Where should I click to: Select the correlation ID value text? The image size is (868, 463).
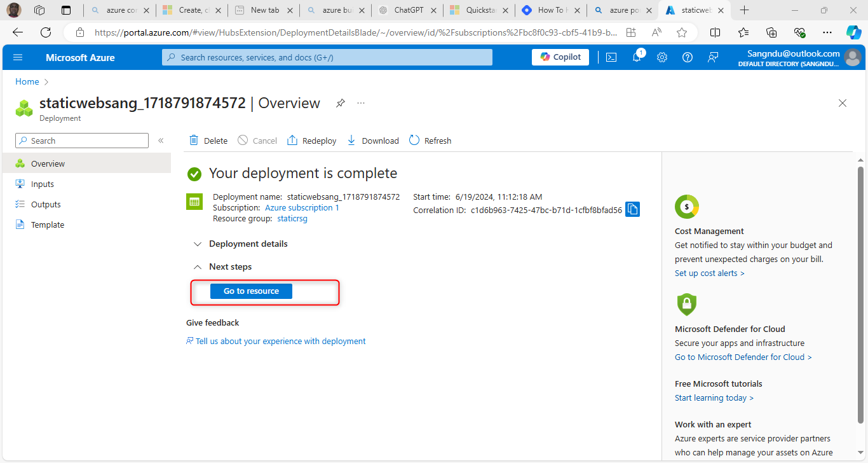(546, 210)
